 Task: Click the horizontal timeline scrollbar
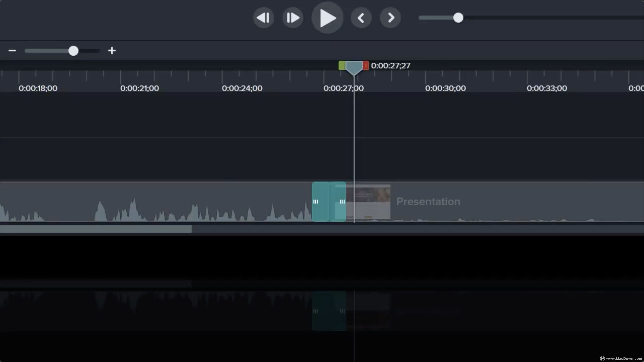coord(96,229)
